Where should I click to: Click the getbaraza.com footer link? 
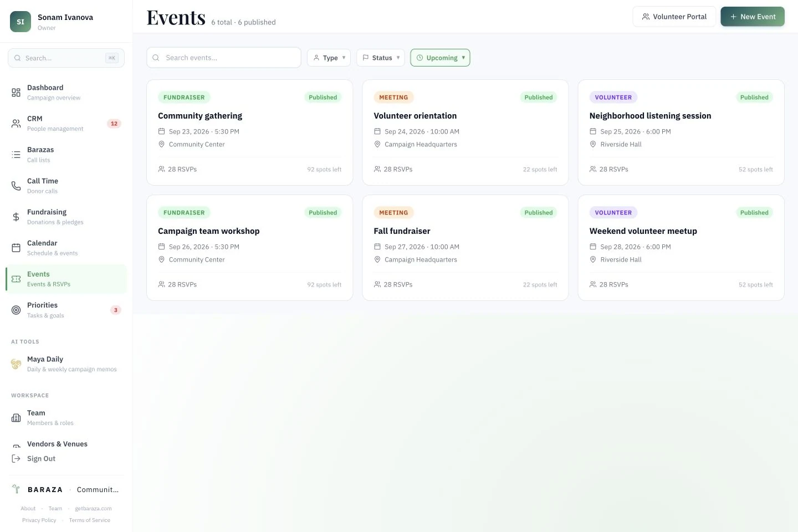click(x=93, y=509)
